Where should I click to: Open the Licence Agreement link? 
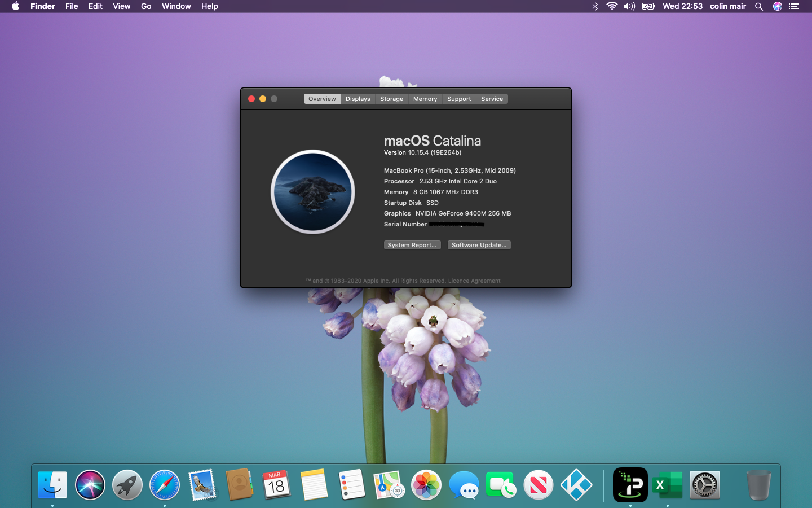(474, 281)
